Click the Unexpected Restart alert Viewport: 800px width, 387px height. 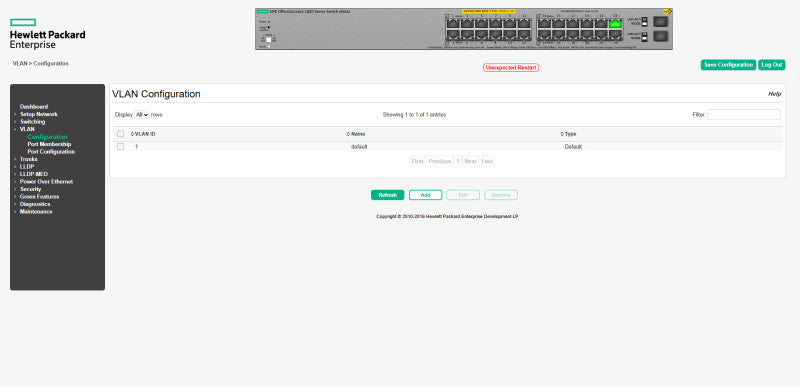[511, 67]
